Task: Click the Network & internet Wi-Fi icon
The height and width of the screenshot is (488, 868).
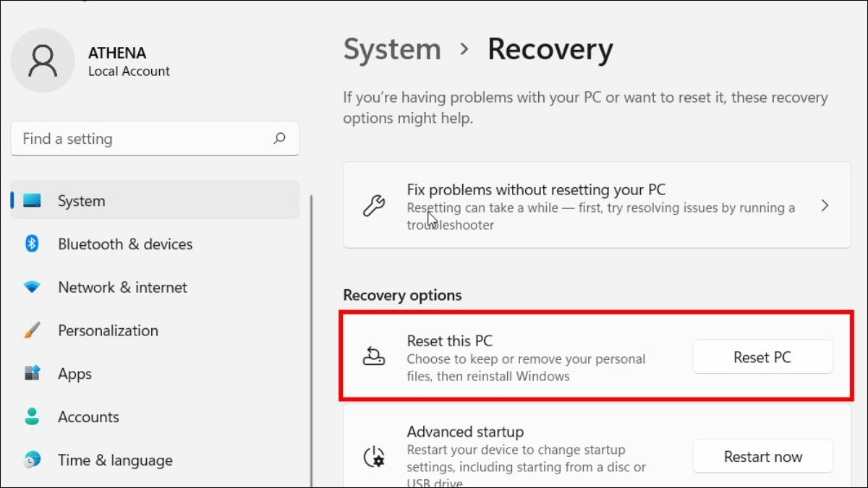Action: point(32,287)
